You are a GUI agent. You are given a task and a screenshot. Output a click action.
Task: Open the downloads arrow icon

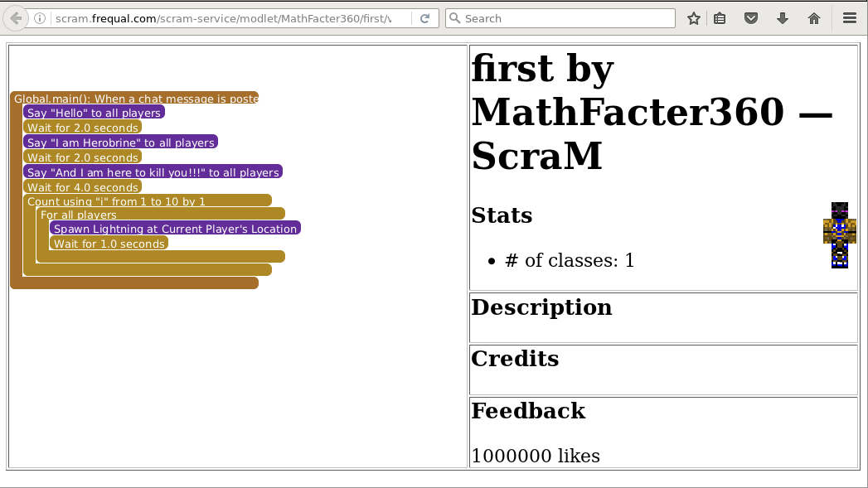[x=782, y=18]
